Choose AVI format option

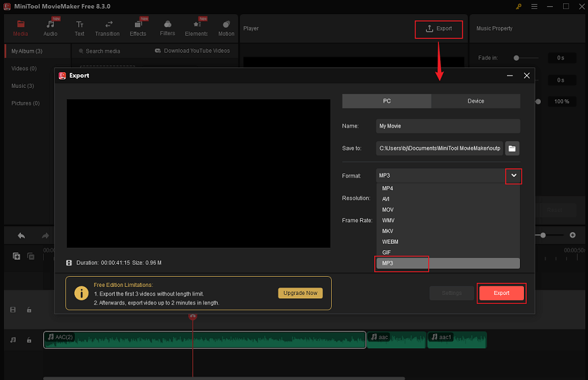click(448, 199)
